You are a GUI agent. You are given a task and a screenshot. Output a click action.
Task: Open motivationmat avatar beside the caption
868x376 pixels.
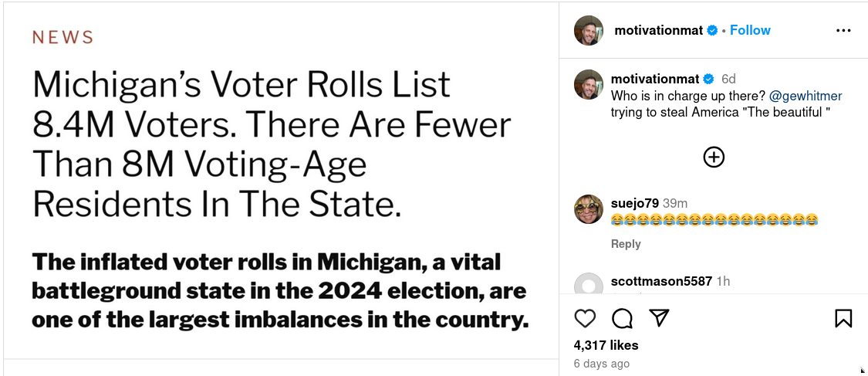[x=589, y=84]
